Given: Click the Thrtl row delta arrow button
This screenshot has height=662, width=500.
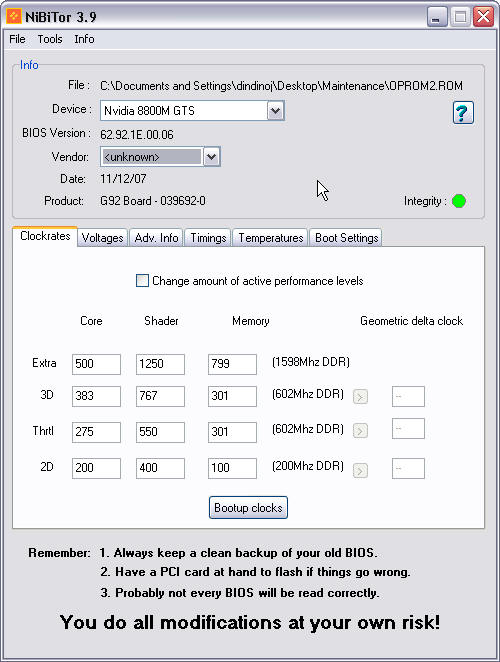Looking at the screenshot, I should 360,431.
